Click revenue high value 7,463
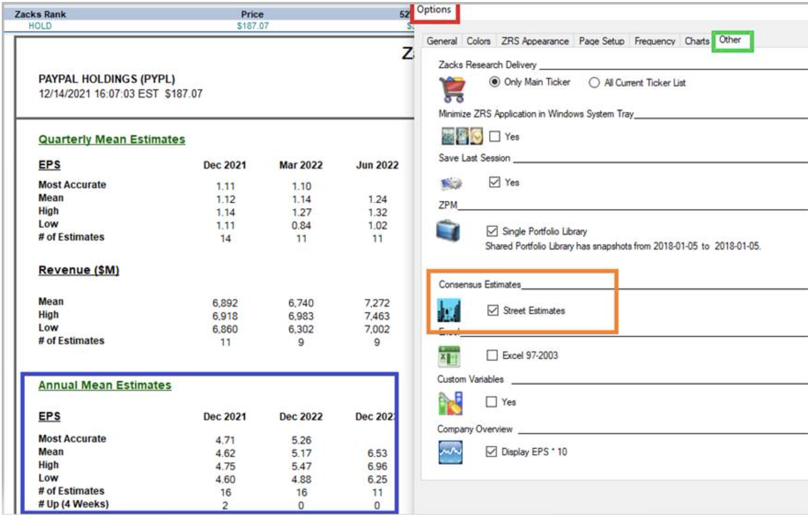This screenshot has height=518, width=812. point(377,316)
